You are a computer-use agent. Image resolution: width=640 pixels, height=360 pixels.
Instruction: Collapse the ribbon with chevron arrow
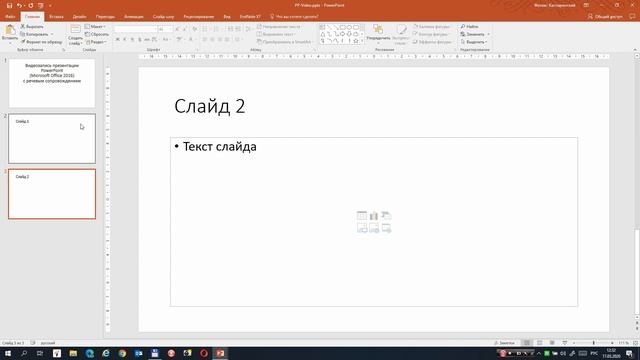point(635,49)
